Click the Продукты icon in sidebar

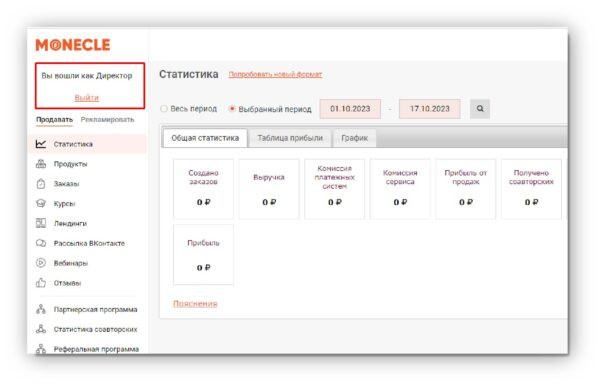[x=41, y=164]
